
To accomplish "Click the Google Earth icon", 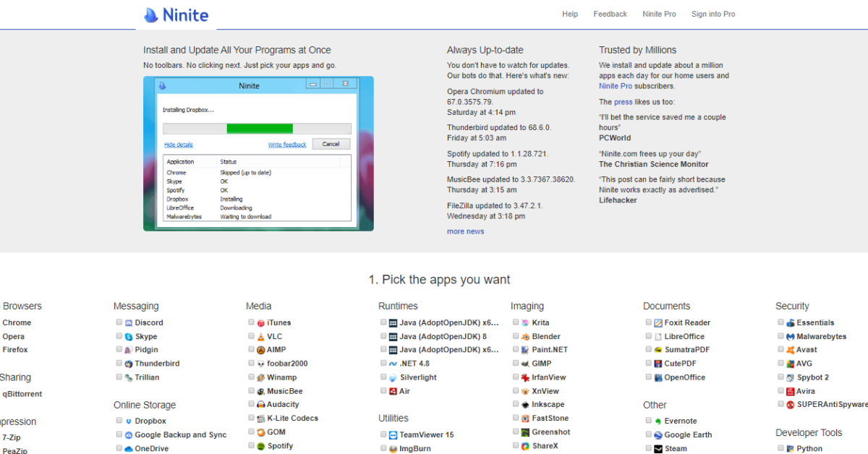I will (658, 435).
